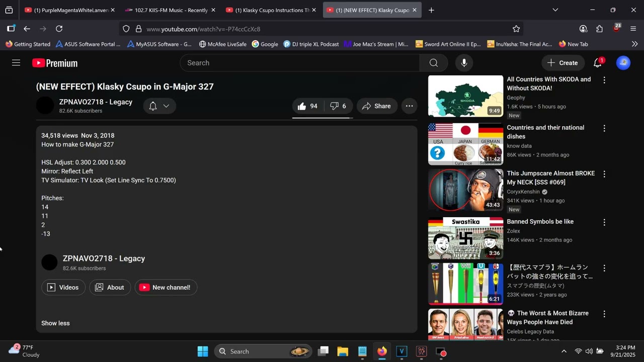Image resolution: width=644 pixels, height=362 pixels.
Task: Switch to Klasky Csupo Instructions tab
Action: point(271,10)
